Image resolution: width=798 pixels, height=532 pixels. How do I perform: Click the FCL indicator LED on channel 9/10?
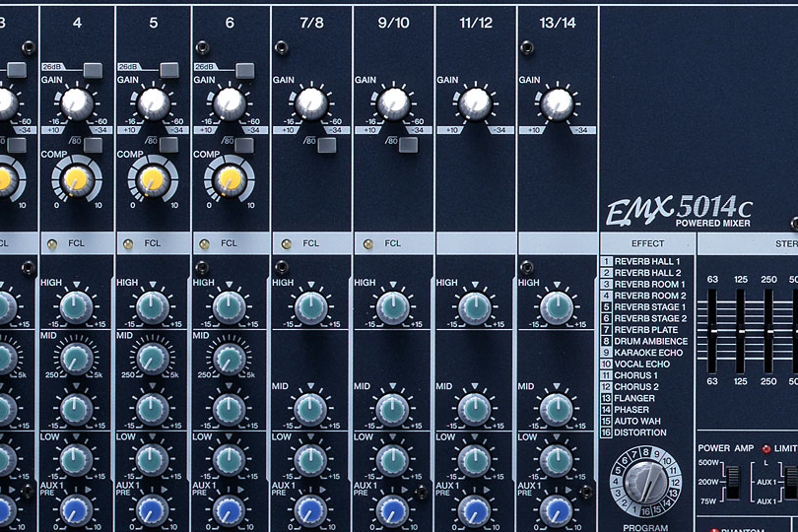pyautogui.click(x=367, y=244)
